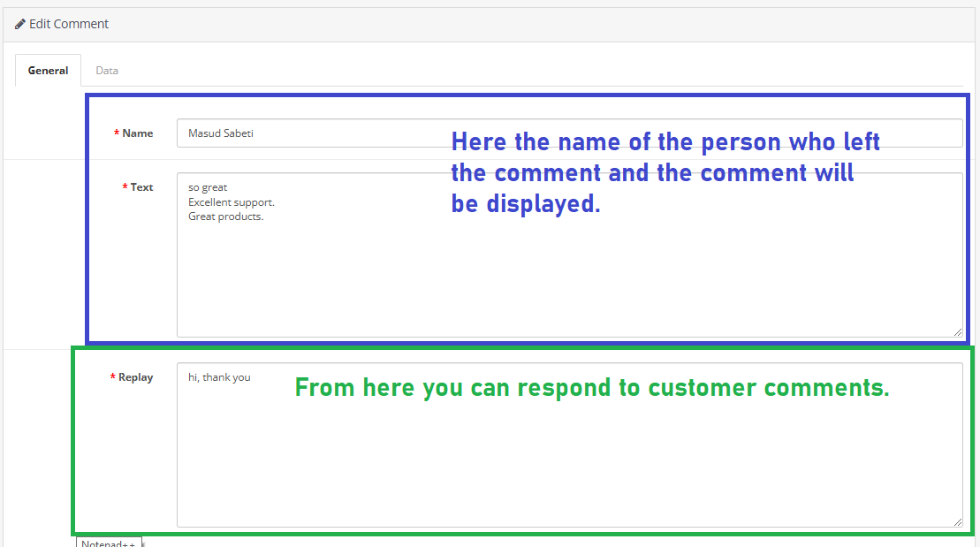Click the 'so great' line in Text

[208, 187]
